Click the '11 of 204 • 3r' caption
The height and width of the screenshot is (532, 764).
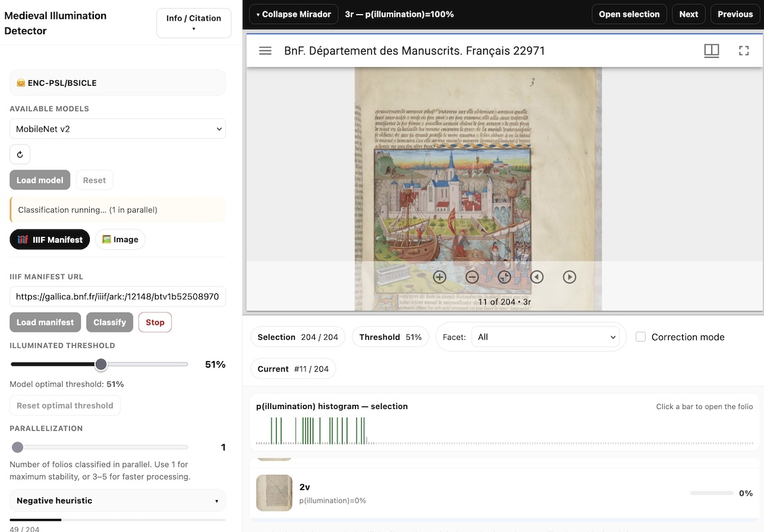tap(504, 302)
